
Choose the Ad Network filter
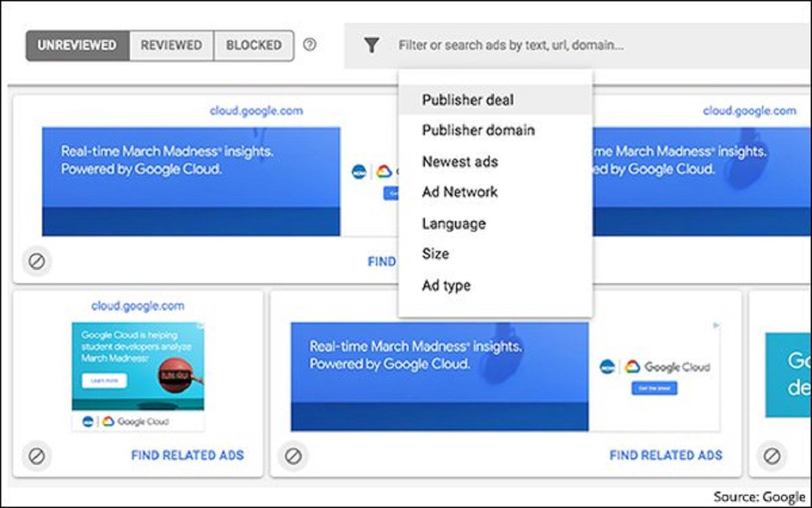(459, 192)
